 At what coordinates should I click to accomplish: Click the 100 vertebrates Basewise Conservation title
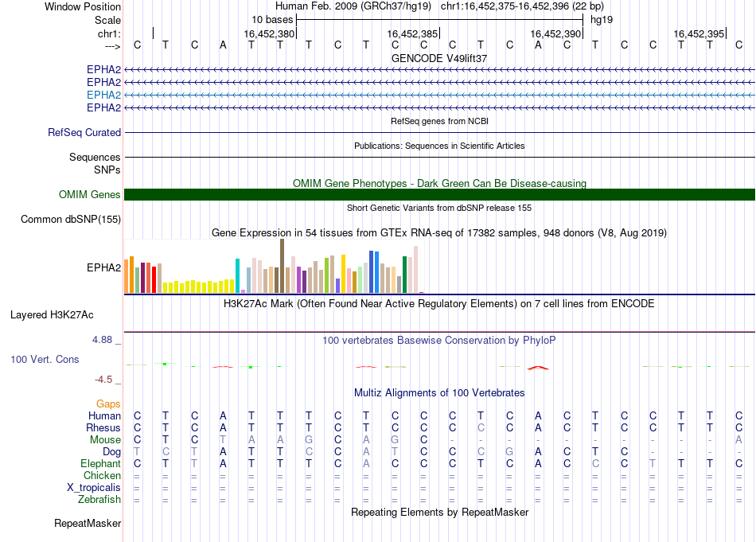[439, 341]
